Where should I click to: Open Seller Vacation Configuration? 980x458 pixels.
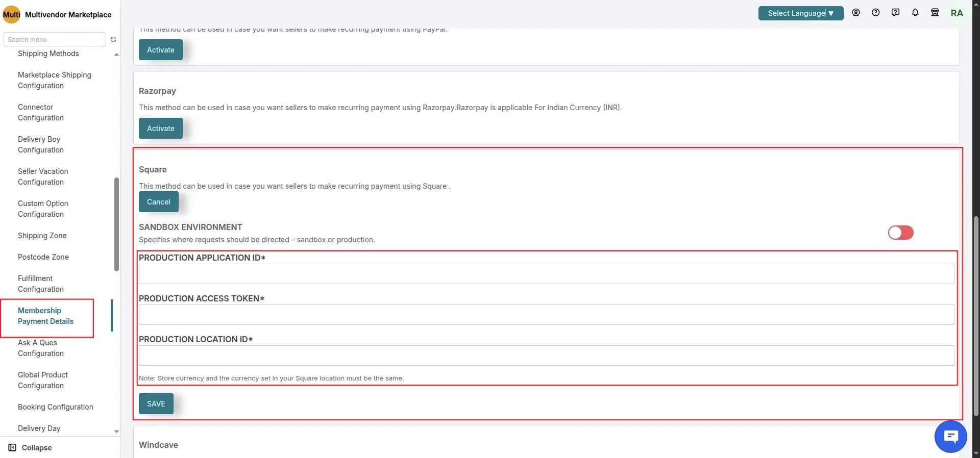[x=43, y=176]
